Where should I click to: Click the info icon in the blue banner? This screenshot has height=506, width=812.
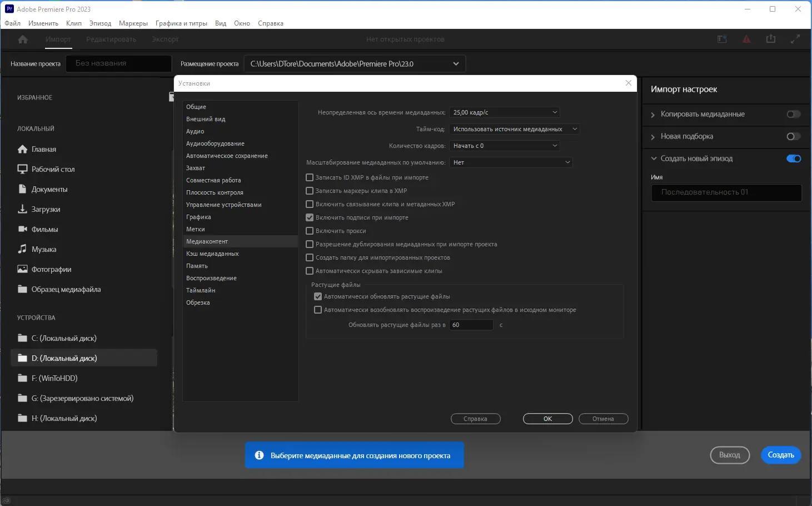point(259,455)
